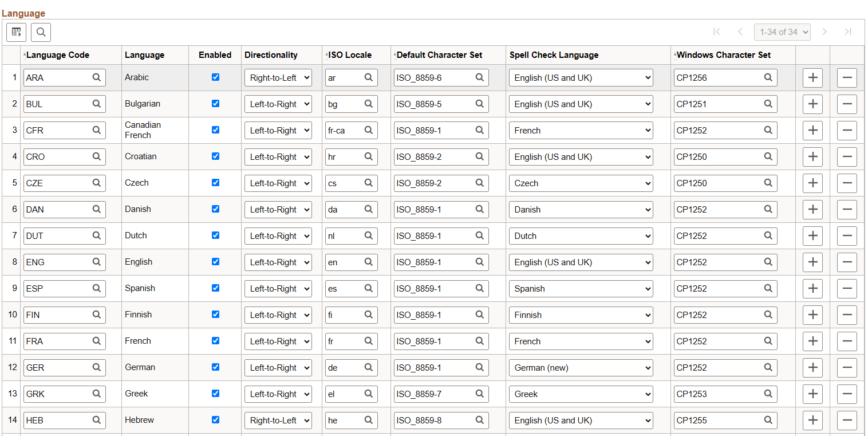
Task: Open lookup for Default Character Set ISO_8859-6
Action: click(x=480, y=77)
